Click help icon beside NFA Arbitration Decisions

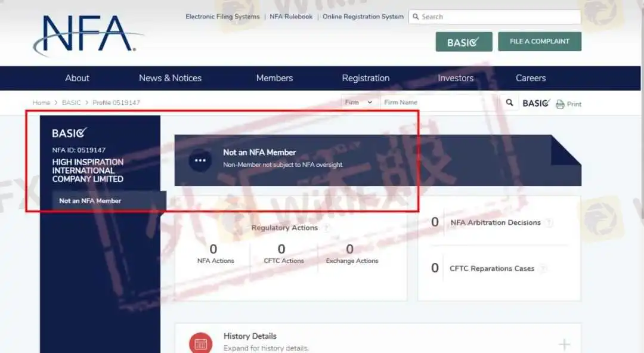coord(549,222)
